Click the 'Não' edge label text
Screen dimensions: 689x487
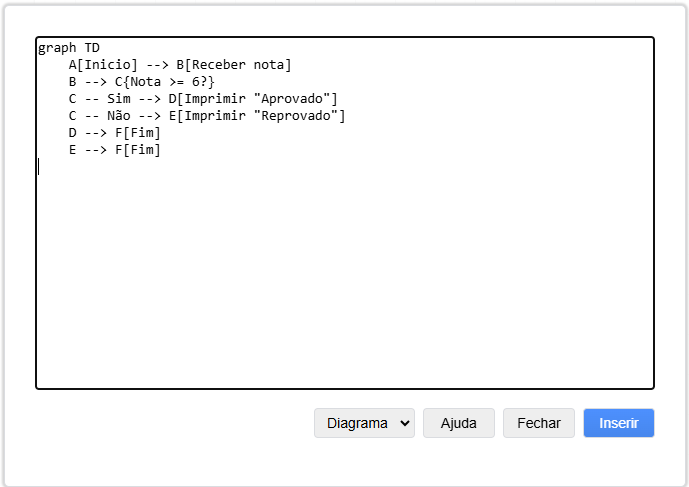point(118,116)
